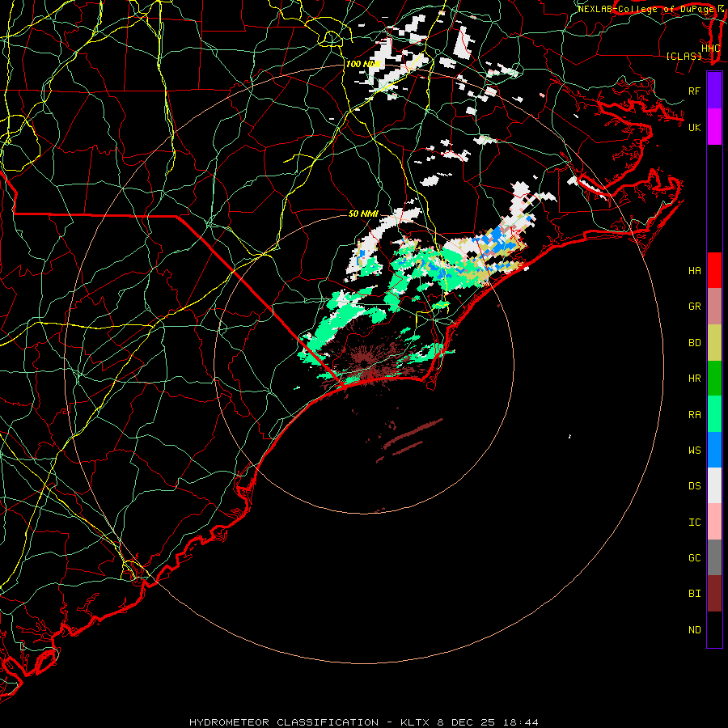The width and height of the screenshot is (728, 728).
Task: Click the WS legend label
Action: [695, 451]
